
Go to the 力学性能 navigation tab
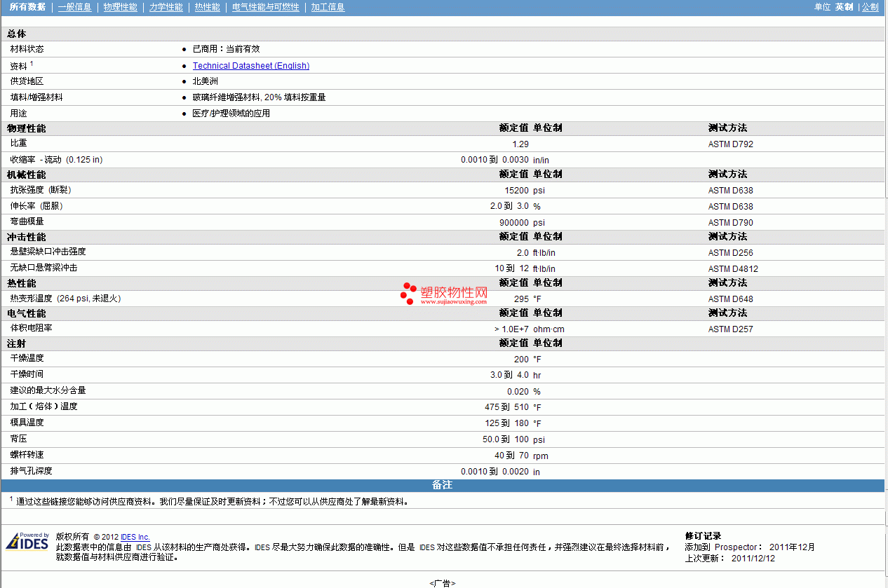(x=166, y=7)
